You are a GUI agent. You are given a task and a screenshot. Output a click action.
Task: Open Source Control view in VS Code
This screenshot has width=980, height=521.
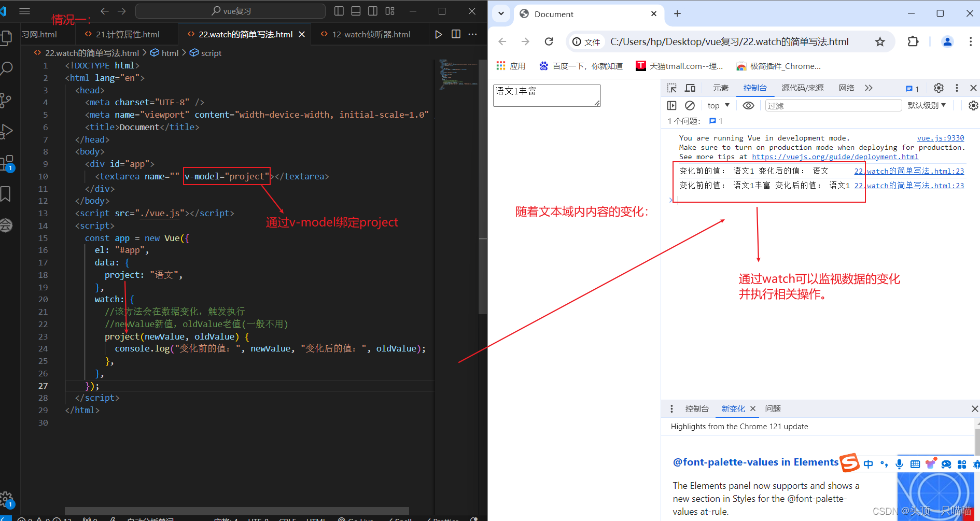[6, 100]
